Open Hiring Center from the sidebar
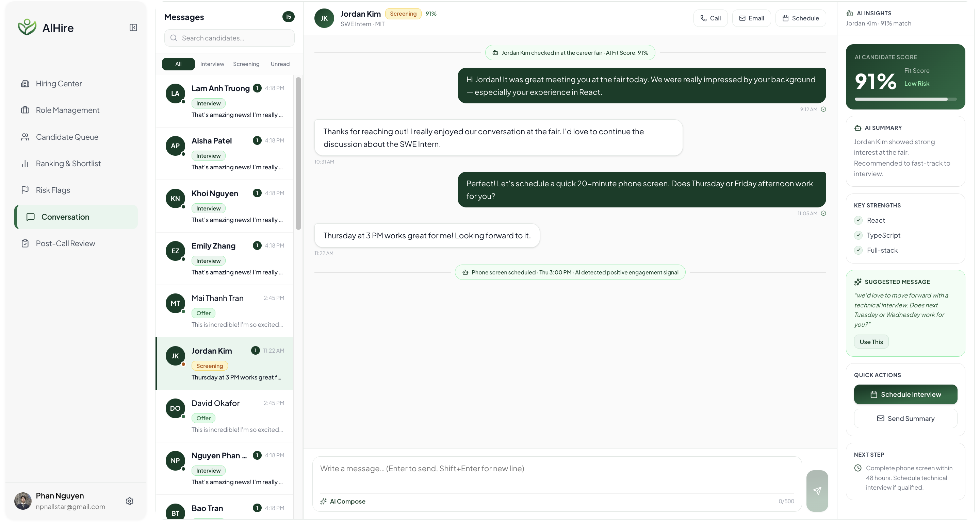 coord(59,84)
